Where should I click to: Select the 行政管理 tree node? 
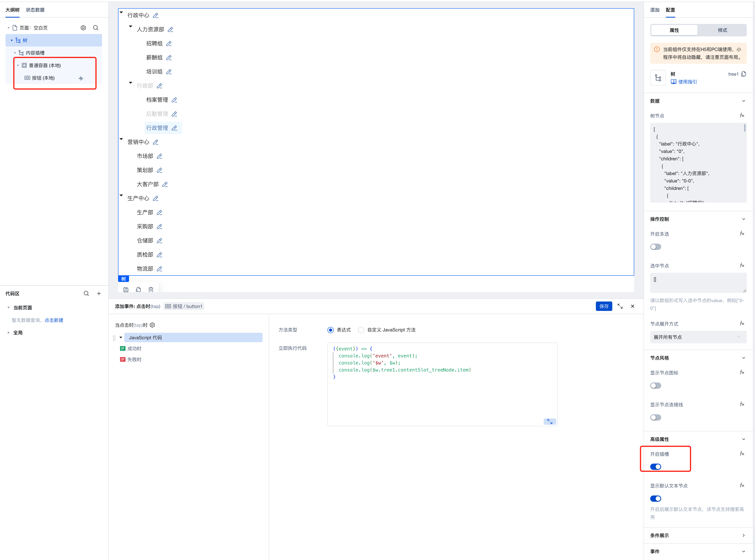pos(157,128)
